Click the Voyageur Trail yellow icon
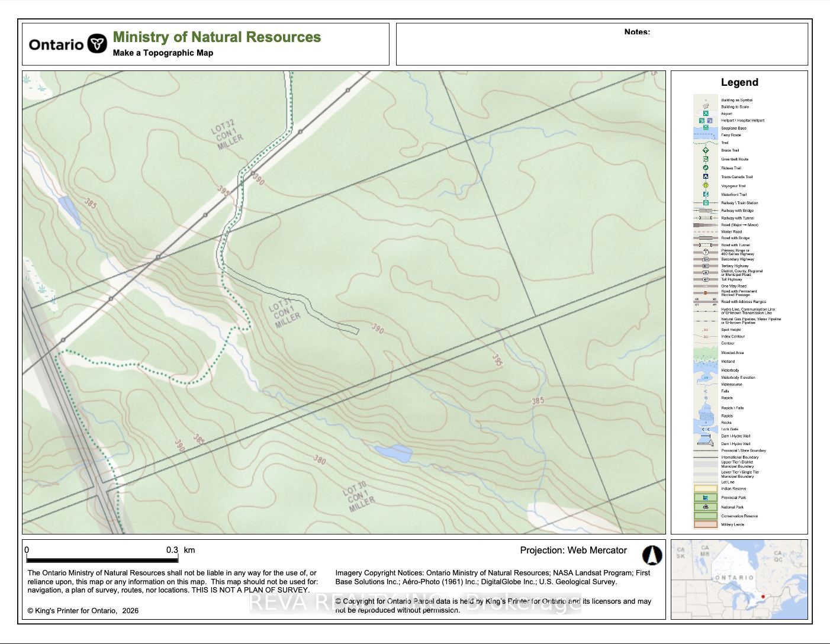The image size is (830, 644). point(706,185)
